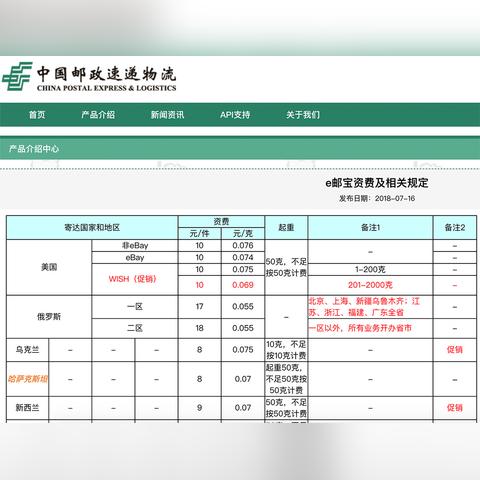Screen dimensions: 480x480
Task: Select the e邮宝资费及相关规定 heading
Action: click(x=377, y=183)
